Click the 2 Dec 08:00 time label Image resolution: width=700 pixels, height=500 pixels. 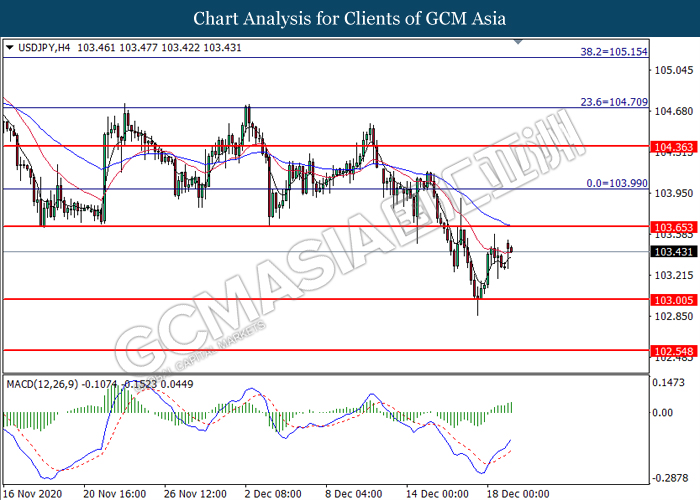(x=273, y=494)
